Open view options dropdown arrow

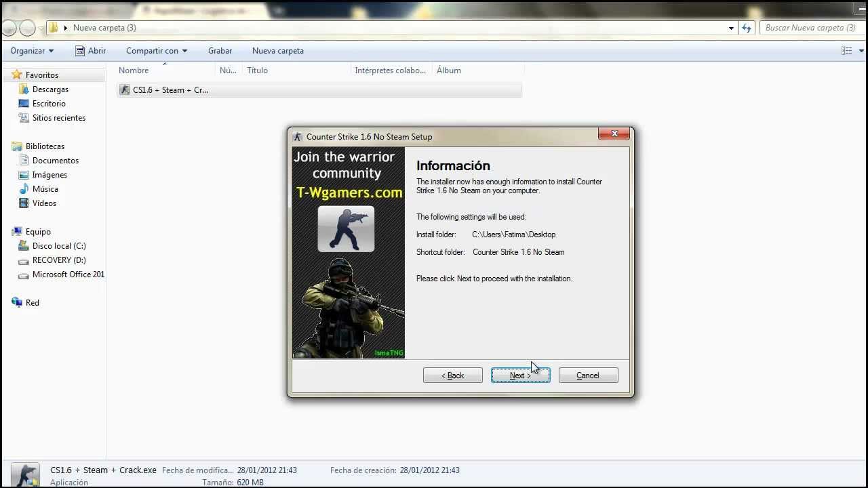click(x=862, y=51)
